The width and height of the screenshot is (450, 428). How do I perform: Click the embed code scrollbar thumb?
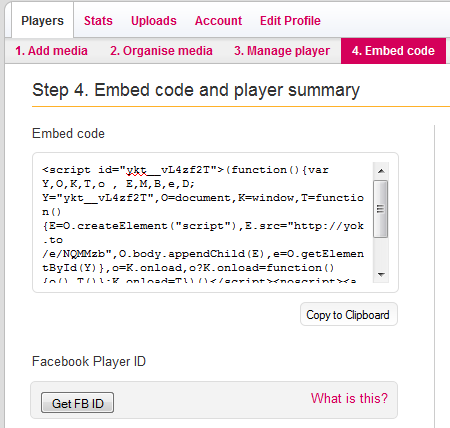(x=381, y=209)
